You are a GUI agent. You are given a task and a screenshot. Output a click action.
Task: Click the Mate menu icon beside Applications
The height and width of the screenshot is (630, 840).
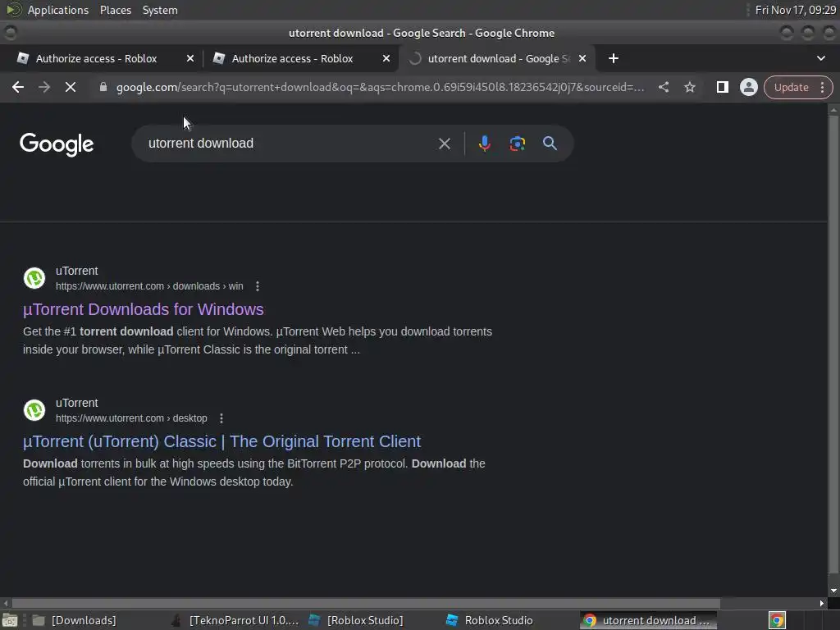click(13, 10)
